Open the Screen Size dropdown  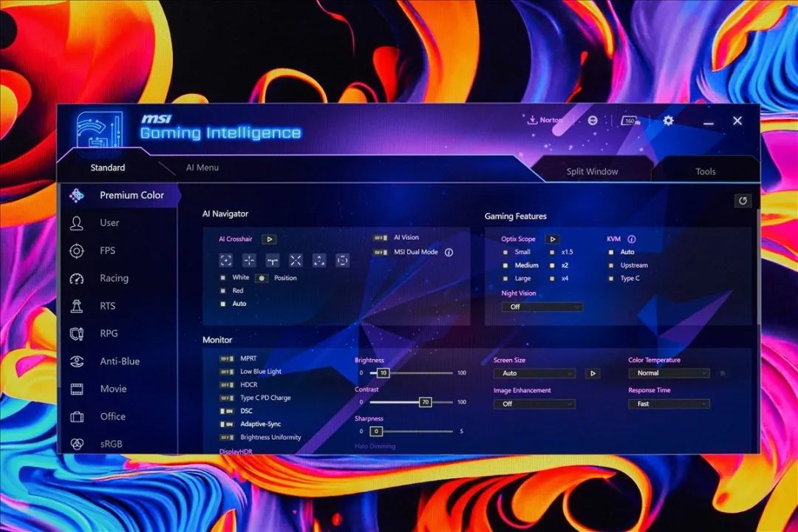(x=534, y=373)
